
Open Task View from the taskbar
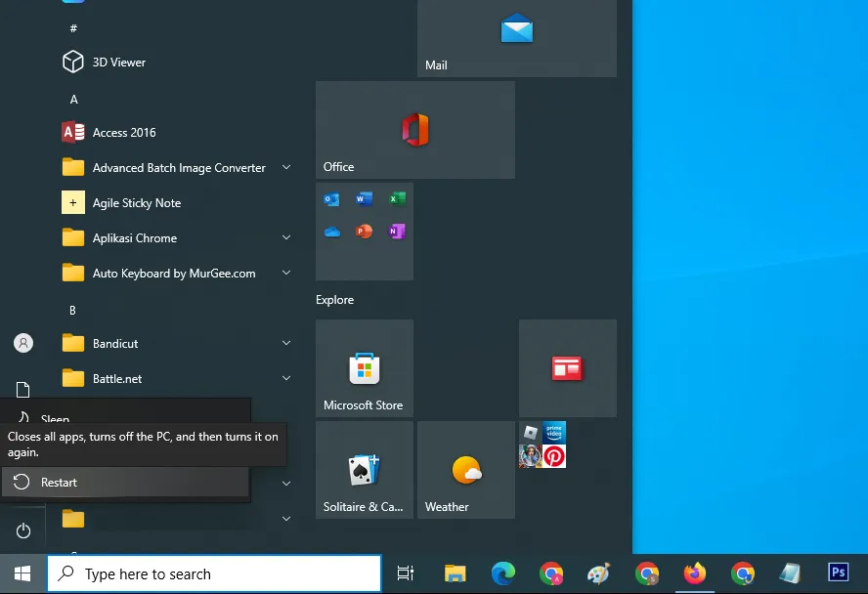406,573
